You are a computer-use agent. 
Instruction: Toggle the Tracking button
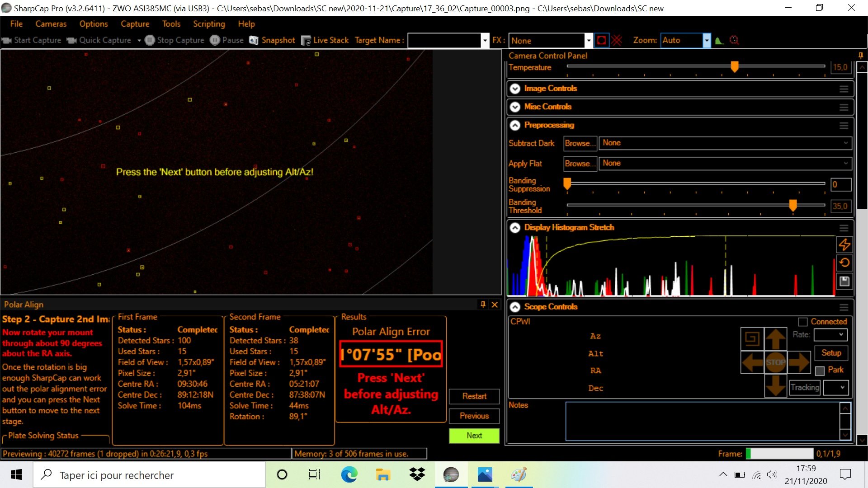[x=805, y=387]
